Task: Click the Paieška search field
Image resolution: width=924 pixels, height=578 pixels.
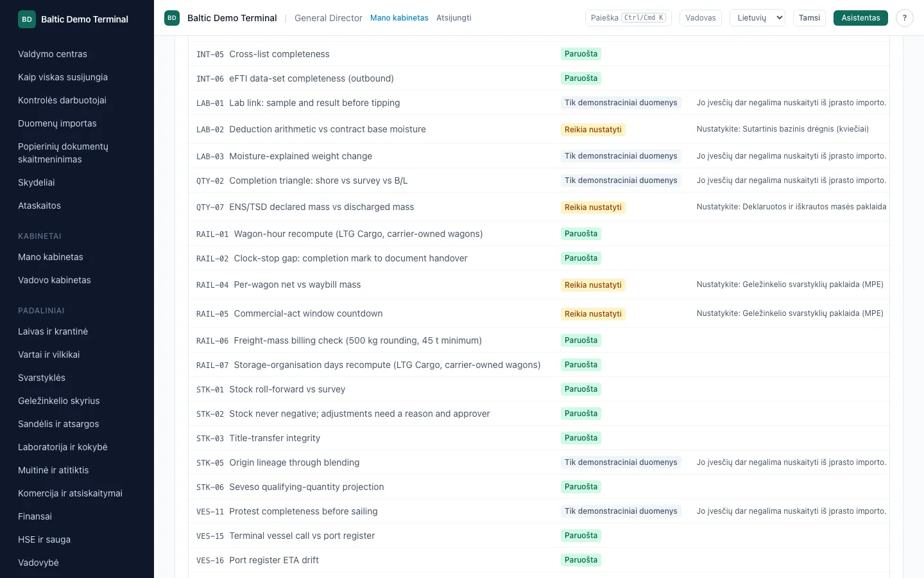Action: pyautogui.click(x=628, y=18)
